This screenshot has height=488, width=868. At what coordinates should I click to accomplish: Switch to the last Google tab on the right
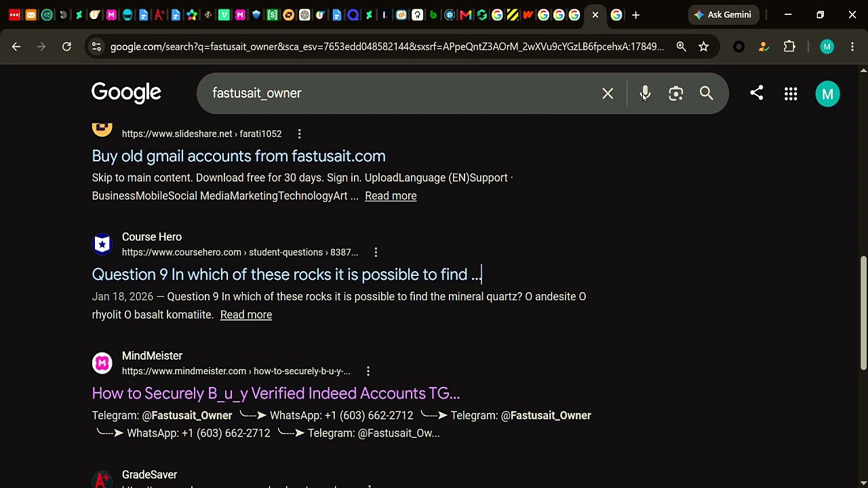click(x=616, y=15)
